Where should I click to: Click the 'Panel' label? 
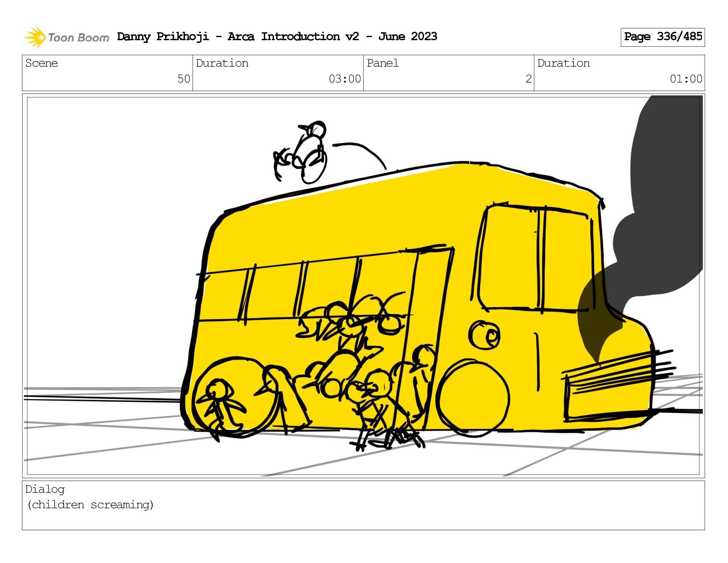[383, 63]
